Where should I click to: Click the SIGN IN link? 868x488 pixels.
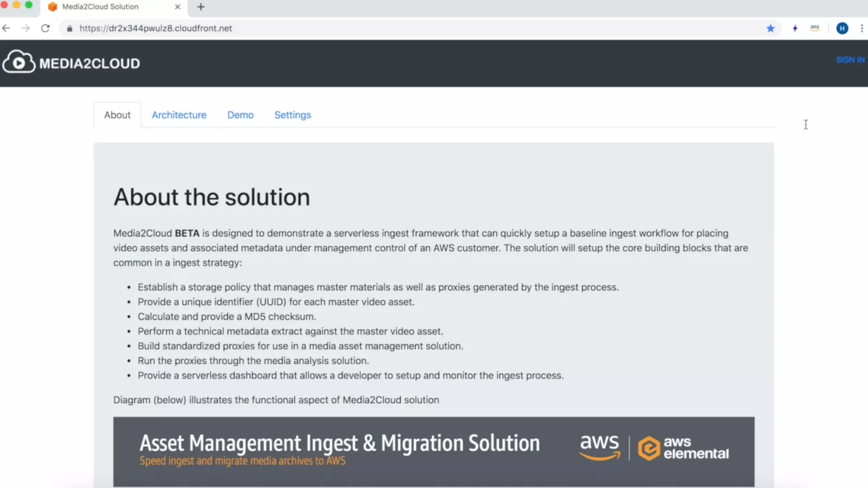pyautogui.click(x=850, y=60)
